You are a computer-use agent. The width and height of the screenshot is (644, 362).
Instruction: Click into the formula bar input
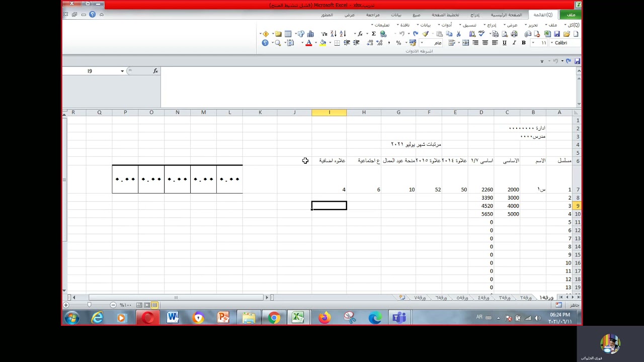tap(367, 86)
